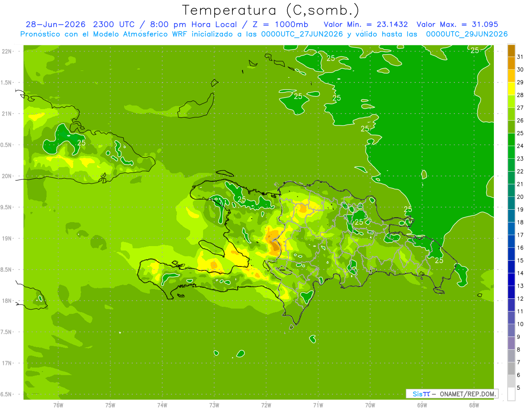This screenshot has height=411, width=532.
Task: Click the "75W" longitude label
Action: pyautogui.click(x=110, y=405)
